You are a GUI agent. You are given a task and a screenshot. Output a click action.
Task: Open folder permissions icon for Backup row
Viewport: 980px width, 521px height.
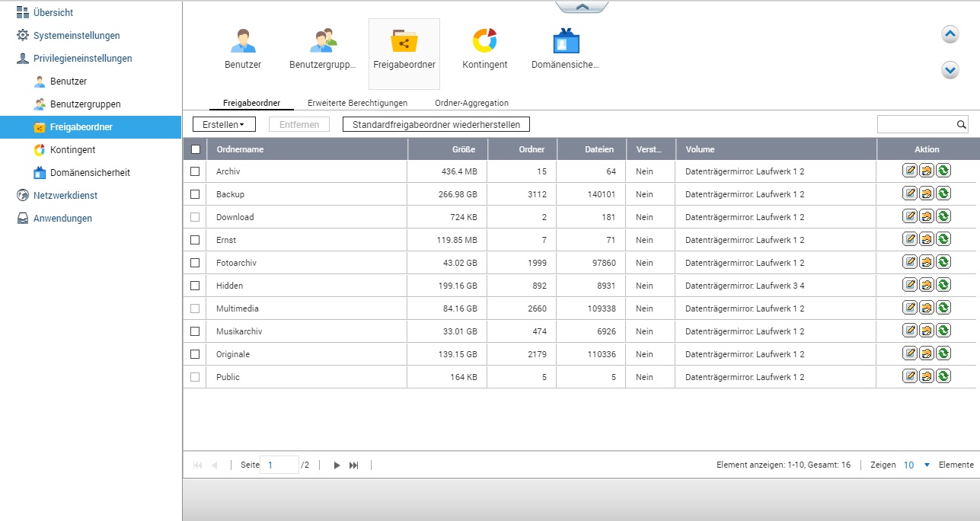[927, 194]
